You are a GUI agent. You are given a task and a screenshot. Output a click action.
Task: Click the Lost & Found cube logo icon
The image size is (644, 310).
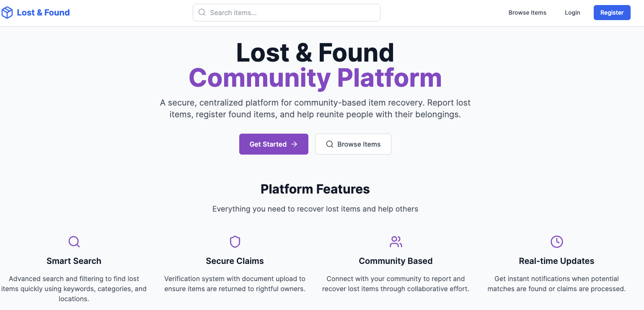[7, 12]
